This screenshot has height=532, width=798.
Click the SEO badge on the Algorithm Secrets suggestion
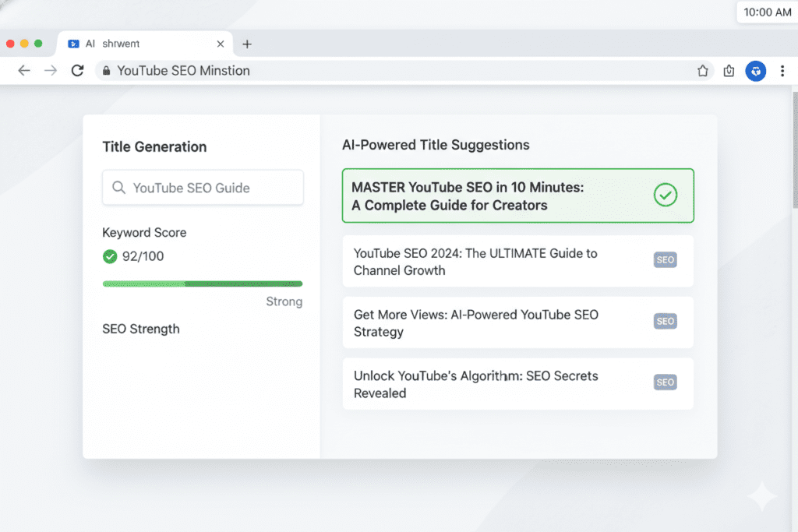(x=665, y=382)
